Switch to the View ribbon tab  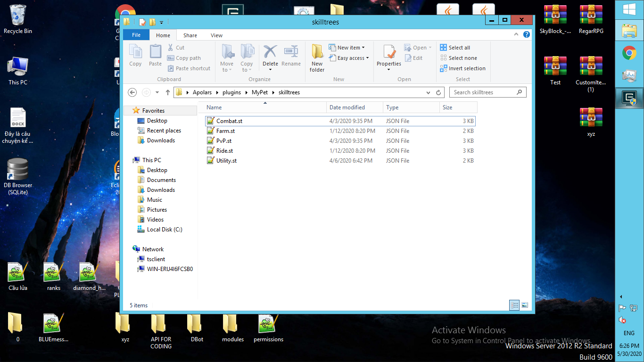(216, 35)
